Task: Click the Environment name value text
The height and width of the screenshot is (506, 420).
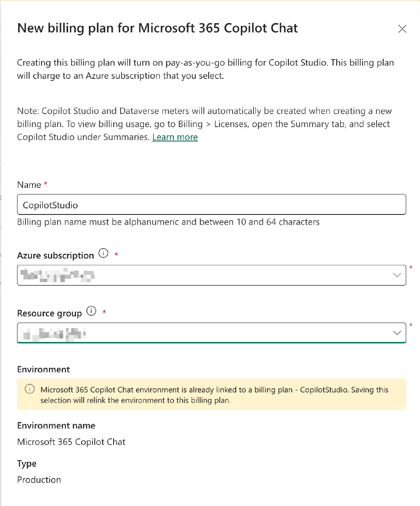Action: click(x=71, y=442)
